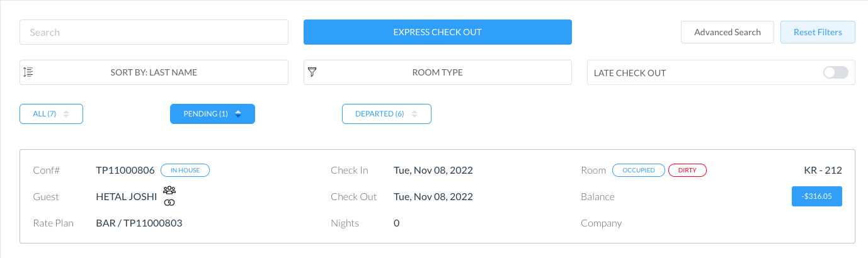Show the ALL (7) reservations tab
868x258 pixels.
click(x=44, y=114)
